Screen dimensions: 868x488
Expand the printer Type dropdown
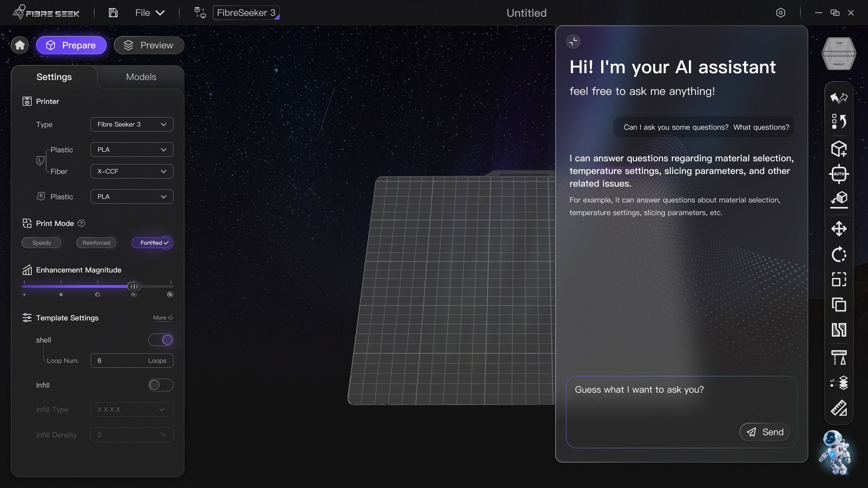(x=132, y=124)
